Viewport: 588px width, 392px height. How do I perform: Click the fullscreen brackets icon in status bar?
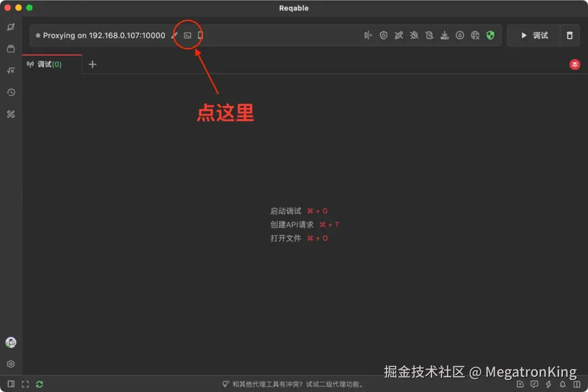tap(25, 384)
